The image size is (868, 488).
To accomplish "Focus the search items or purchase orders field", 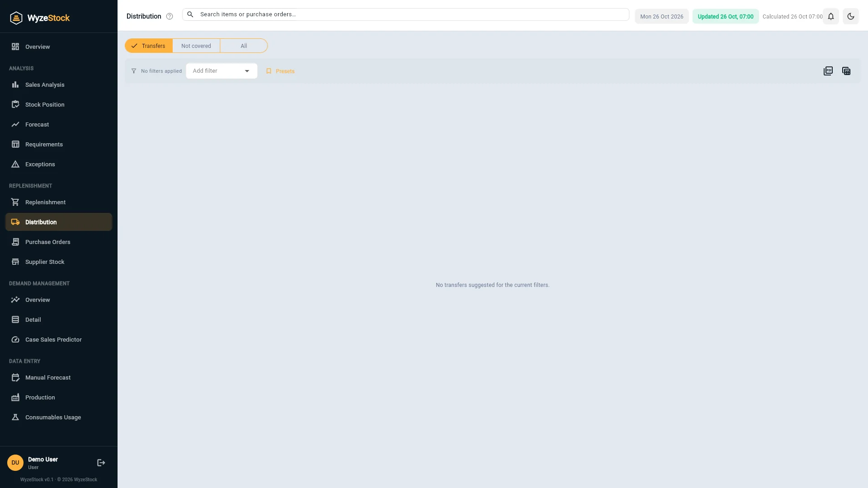I will coord(406,14).
